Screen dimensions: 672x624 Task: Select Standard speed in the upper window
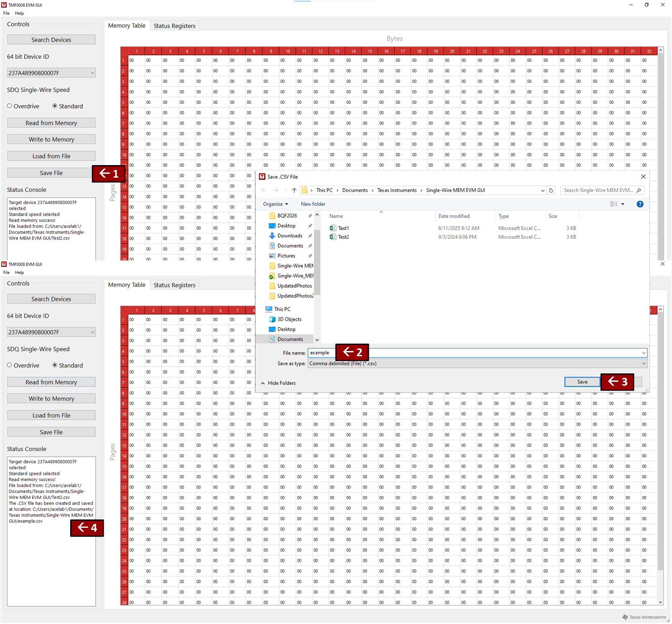[x=55, y=106]
